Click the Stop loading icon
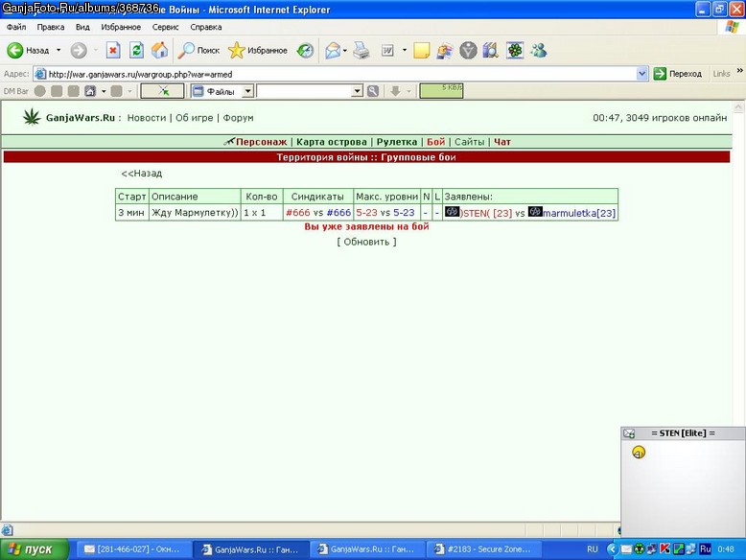Image resolution: width=746 pixels, height=560 pixels. (113, 50)
